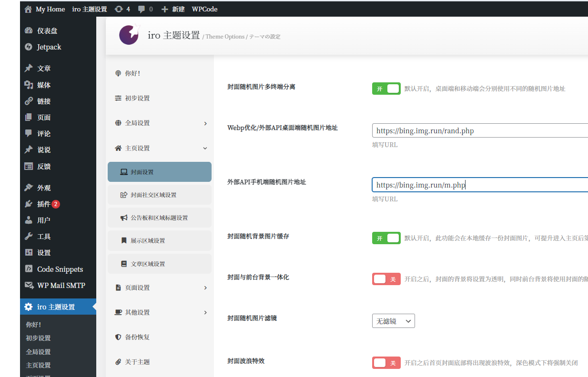Click the iro theme purple logo
Image resolution: width=588 pixels, height=377 pixels.
click(130, 35)
